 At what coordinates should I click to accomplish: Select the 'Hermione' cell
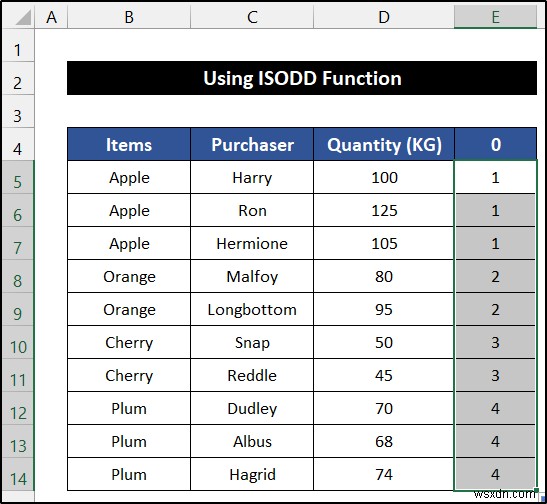[x=252, y=243]
